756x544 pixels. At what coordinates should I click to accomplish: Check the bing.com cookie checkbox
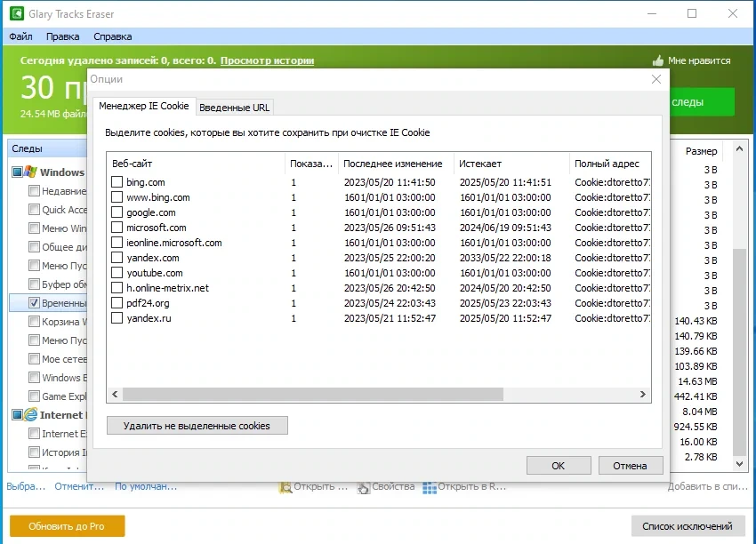(117, 182)
